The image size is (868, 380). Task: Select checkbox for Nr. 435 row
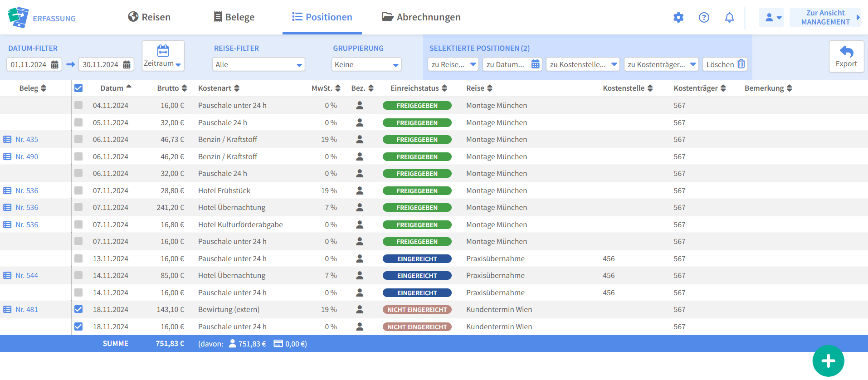point(78,139)
